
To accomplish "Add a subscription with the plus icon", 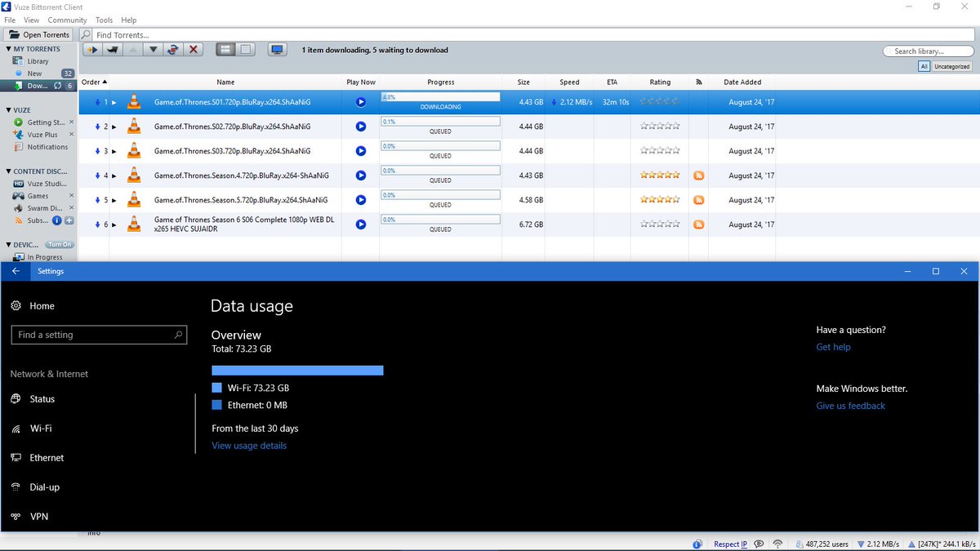I will (x=69, y=220).
